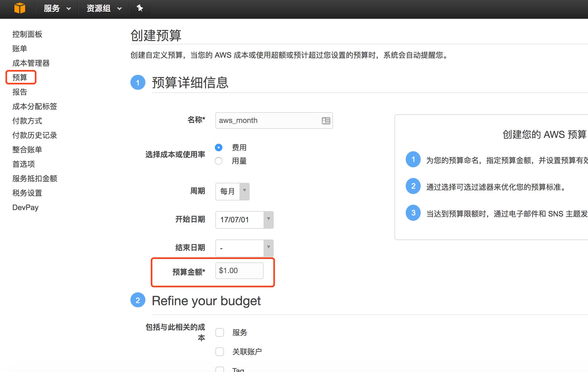
Task: Open 成本管理器 in the sidebar
Action: pos(31,63)
